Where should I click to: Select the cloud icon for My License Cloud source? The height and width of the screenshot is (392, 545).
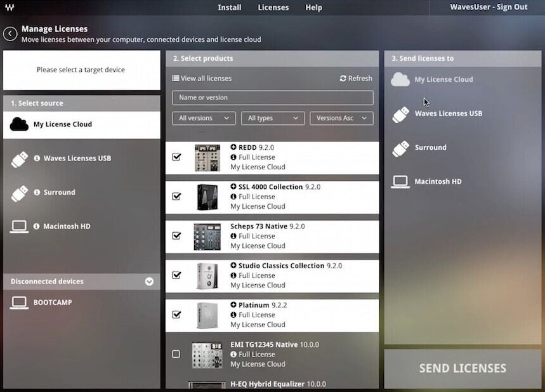19,124
